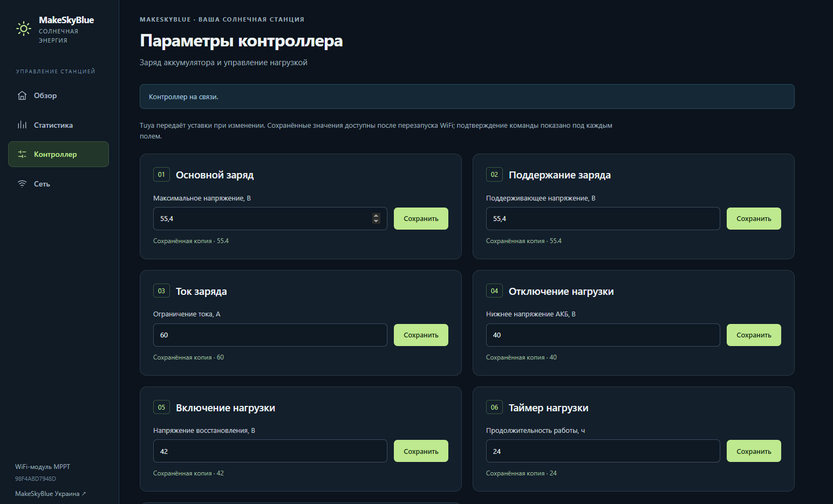The height and width of the screenshot is (504, 833).
Task: Click Сохранённая копия · 60 text
Action: pos(188,357)
